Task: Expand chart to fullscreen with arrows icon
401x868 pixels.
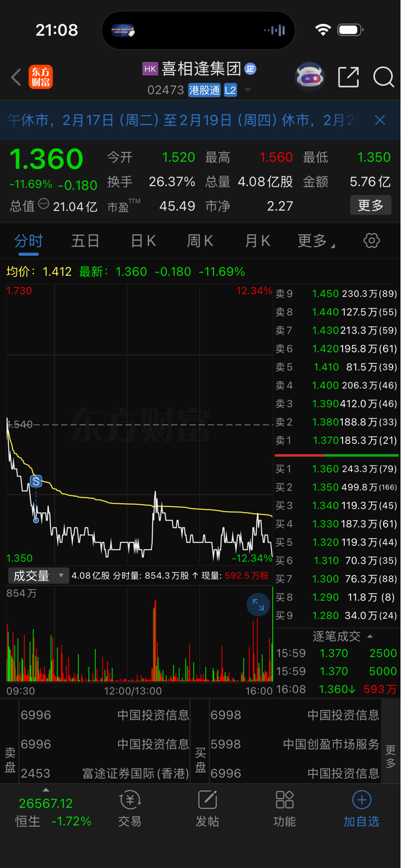Action: click(258, 605)
